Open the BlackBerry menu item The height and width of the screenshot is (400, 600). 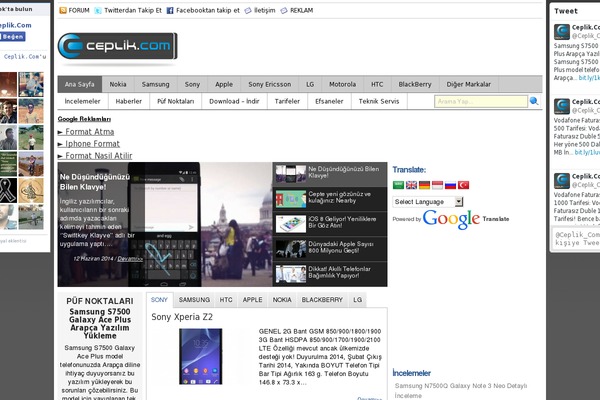415,84
